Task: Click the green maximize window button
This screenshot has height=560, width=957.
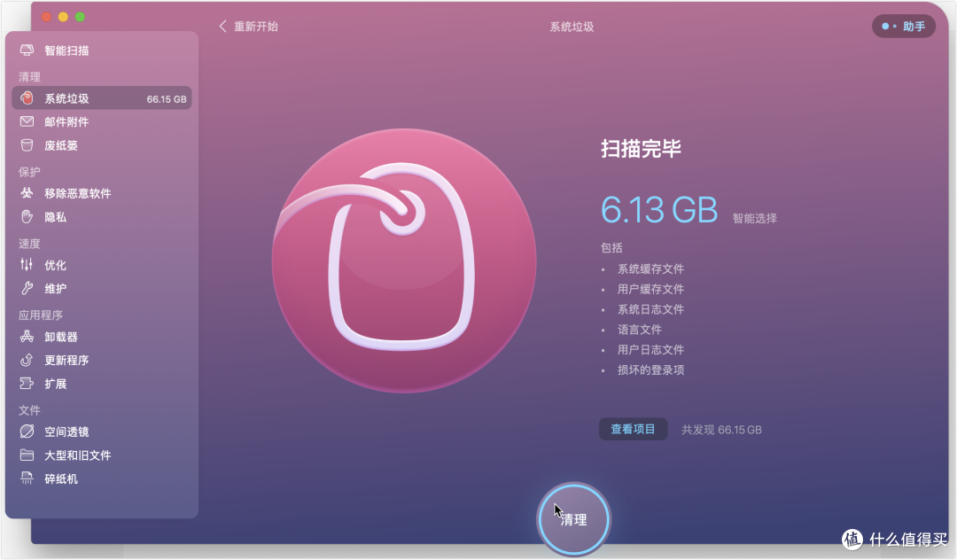Action: 80,17
